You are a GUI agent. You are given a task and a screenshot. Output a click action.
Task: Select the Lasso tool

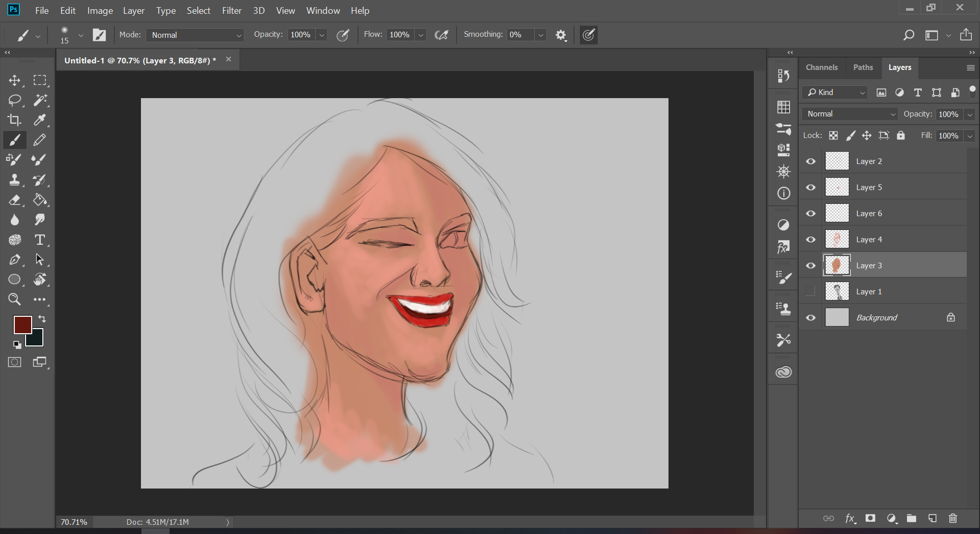pos(14,100)
